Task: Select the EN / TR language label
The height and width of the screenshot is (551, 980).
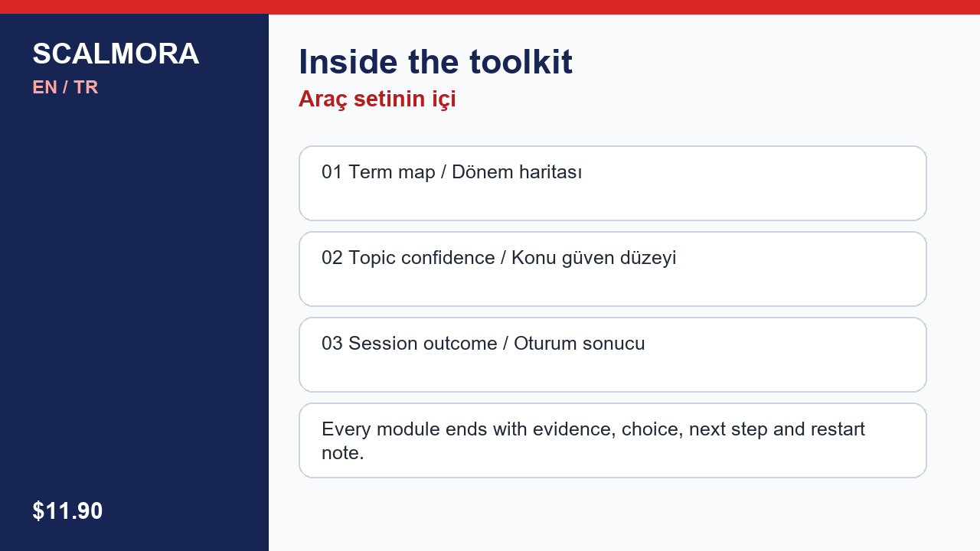Action: pos(65,87)
